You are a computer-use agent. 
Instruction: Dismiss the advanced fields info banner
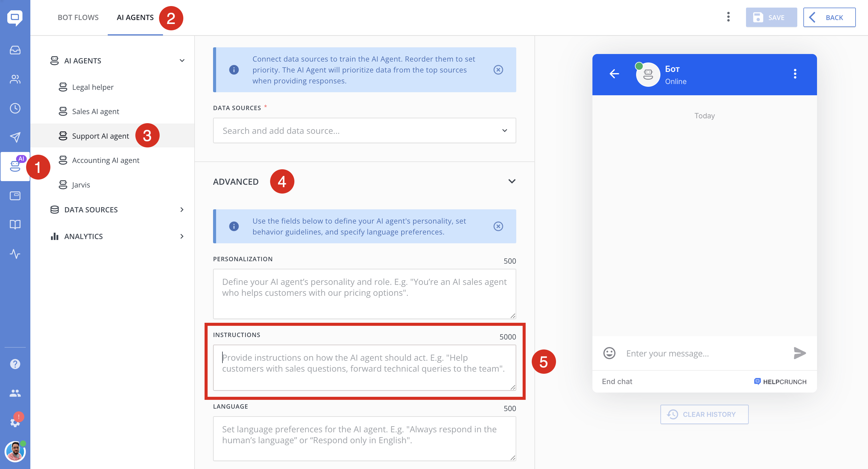(x=498, y=226)
